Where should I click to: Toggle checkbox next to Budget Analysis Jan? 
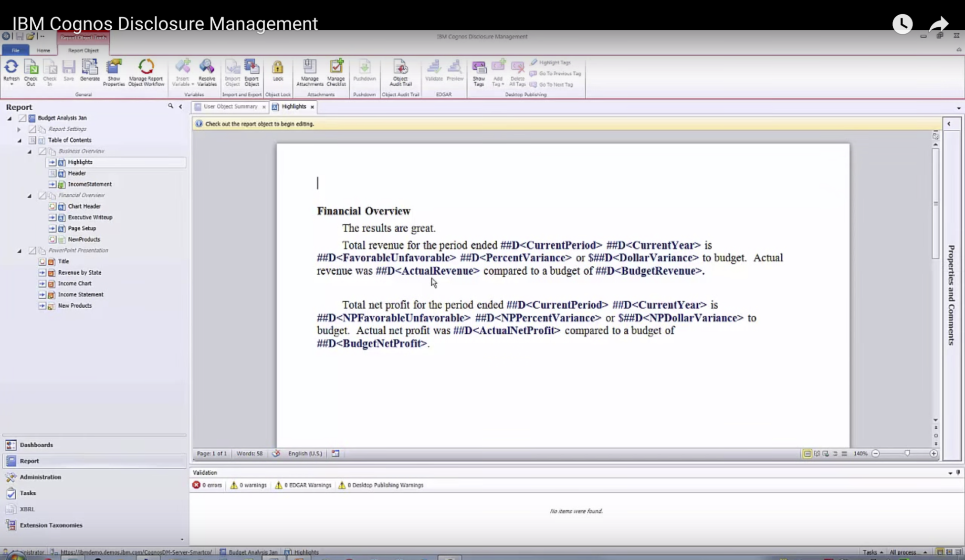point(22,118)
